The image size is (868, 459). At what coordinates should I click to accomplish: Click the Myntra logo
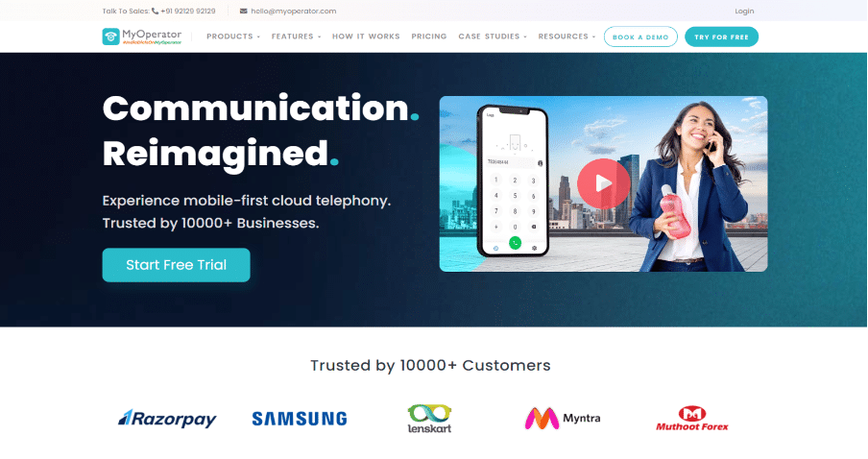point(563,419)
